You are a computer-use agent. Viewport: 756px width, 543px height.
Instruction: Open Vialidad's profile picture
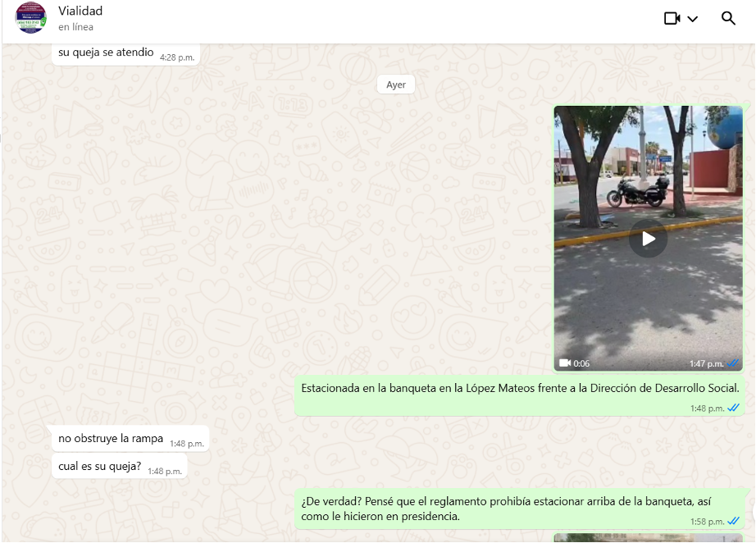pyautogui.click(x=31, y=18)
